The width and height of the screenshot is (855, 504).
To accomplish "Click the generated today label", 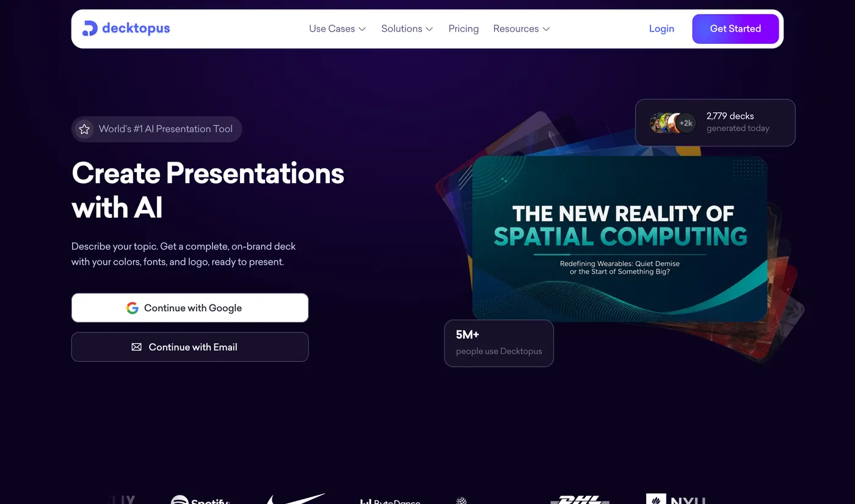I will click(x=738, y=128).
